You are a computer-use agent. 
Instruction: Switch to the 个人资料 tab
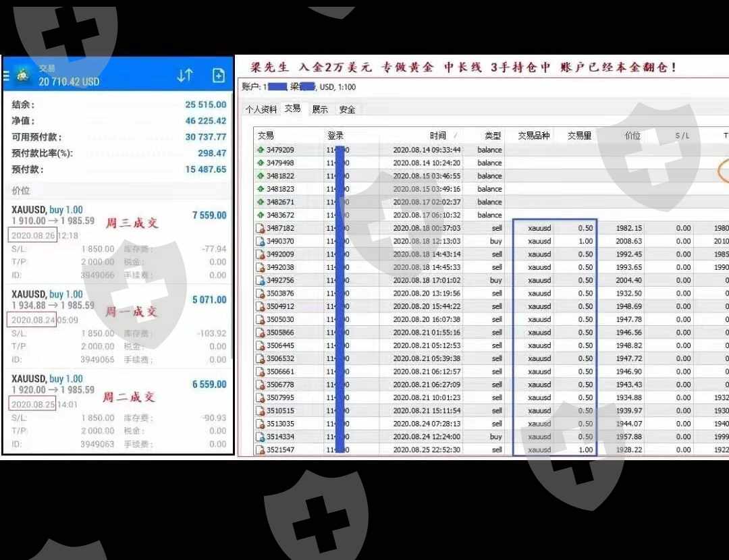pos(261,110)
